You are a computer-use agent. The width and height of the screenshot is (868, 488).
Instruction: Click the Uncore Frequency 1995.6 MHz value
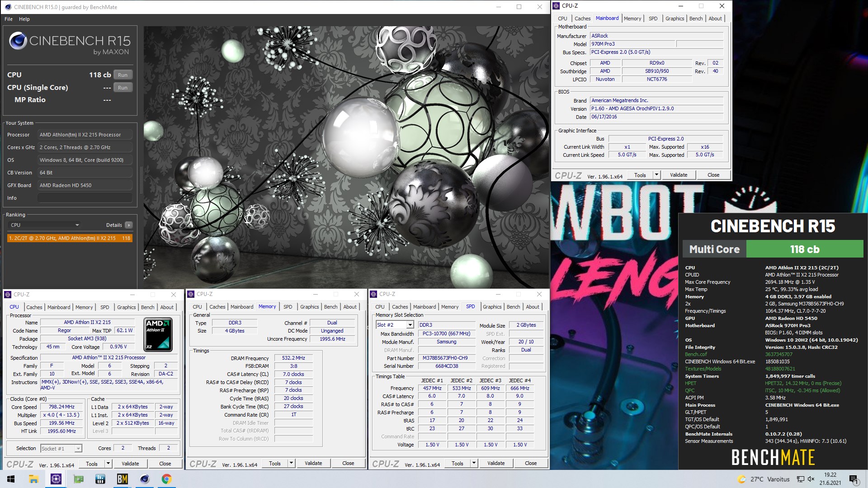pyautogui.click(x=332, y=339)
